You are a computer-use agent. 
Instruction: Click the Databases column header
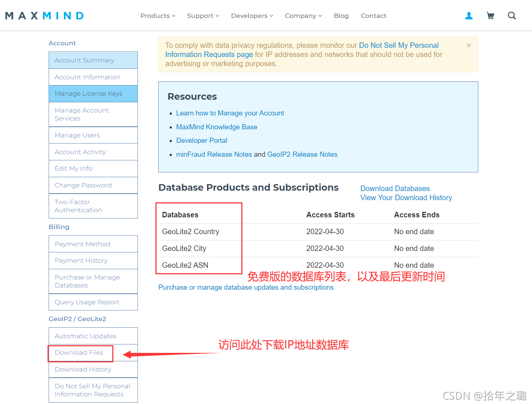coord(180,215)
